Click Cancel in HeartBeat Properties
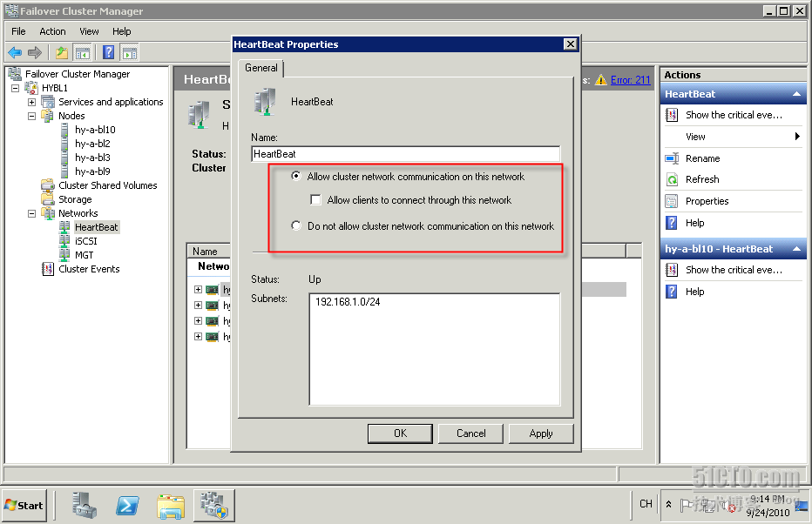 tap(470, 433)
